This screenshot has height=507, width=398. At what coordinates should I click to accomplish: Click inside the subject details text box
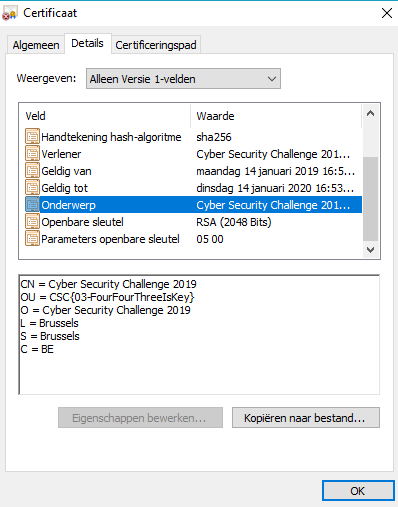(199, 335)
